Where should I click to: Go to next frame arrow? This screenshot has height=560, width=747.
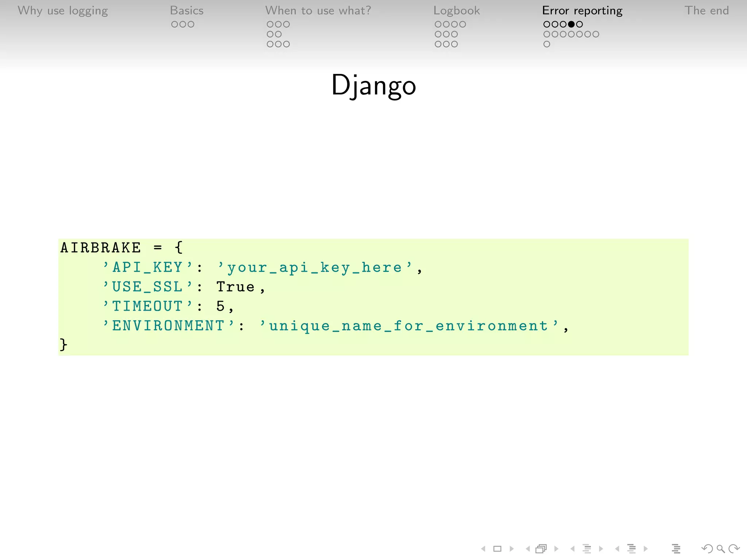[x=556, y=549]
